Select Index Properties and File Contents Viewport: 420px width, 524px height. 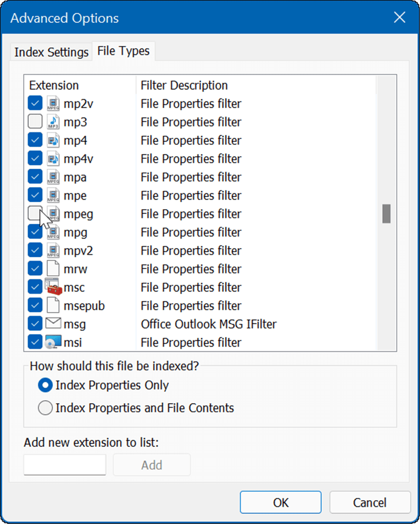pyautogui.click(x=45, y=408)
